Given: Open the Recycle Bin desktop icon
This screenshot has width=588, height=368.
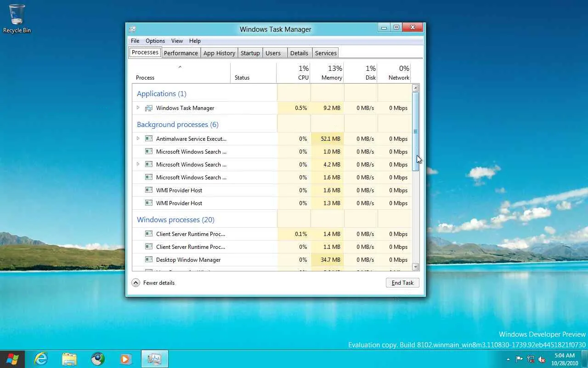Looking at the screenshot, I should pyautogui.click(x=17, y=19).
